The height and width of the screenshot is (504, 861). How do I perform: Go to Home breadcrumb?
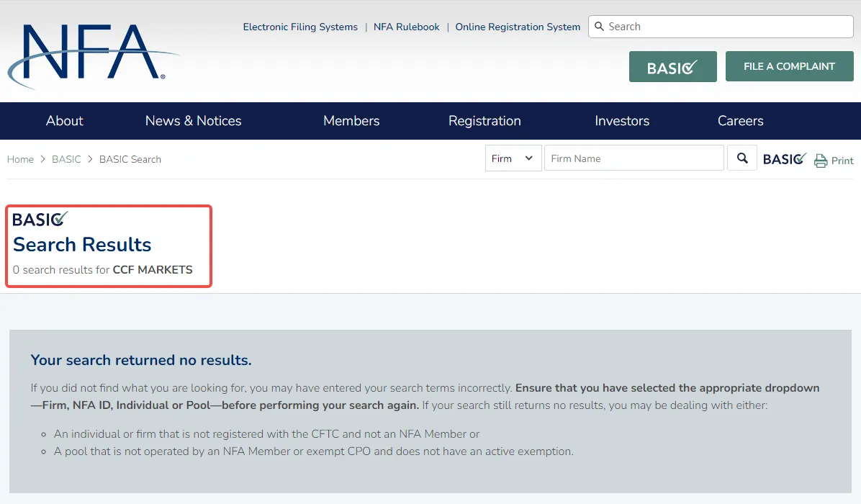point(20,159)
